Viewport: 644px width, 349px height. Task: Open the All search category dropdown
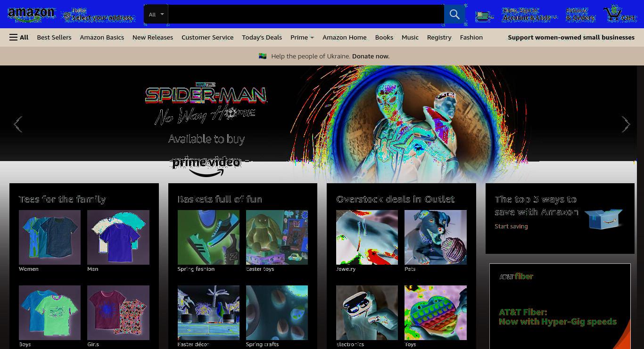point(156,15)
